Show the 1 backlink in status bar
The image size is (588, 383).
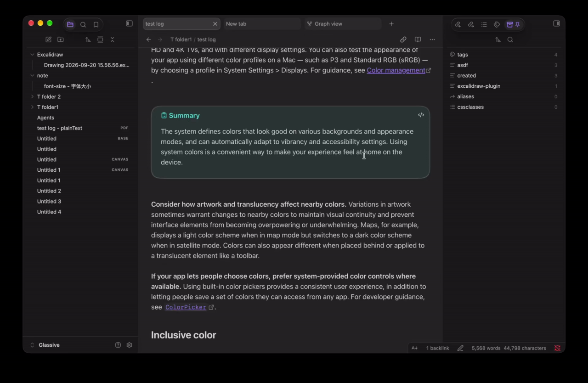click(437, 348)
